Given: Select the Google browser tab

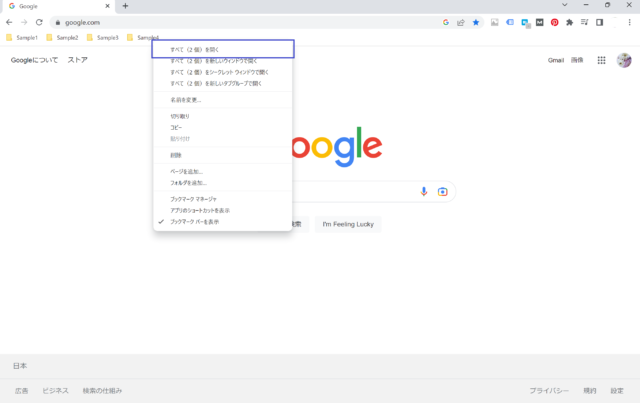Looking at the screenshot, I should tap(58, 6).
